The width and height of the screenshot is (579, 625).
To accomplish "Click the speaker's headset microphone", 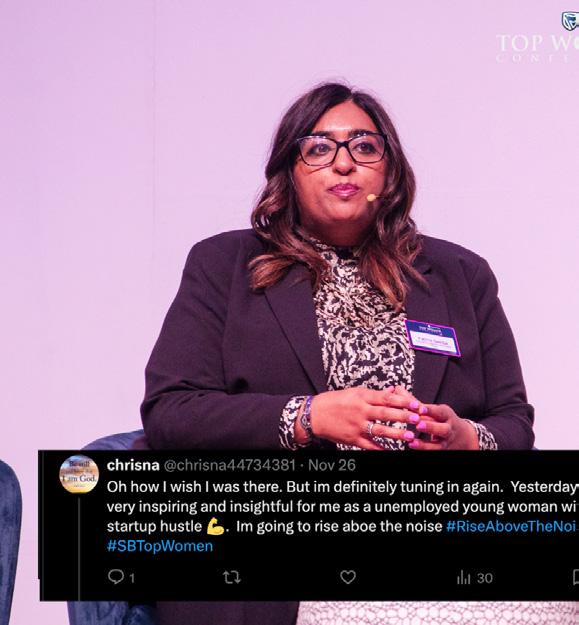I will pos(372,197).
